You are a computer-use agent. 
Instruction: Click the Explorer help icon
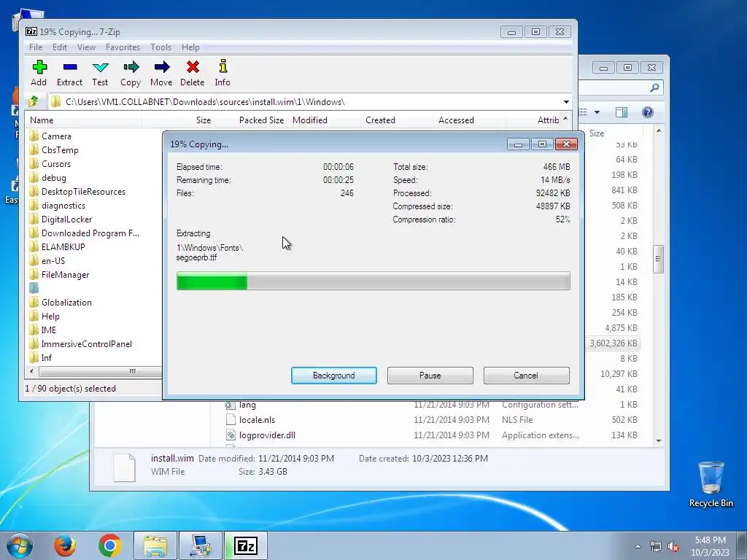click(648, 112)
